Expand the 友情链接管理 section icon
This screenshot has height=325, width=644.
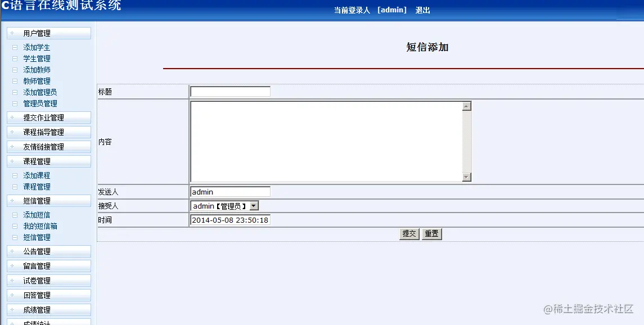(11, 147)
